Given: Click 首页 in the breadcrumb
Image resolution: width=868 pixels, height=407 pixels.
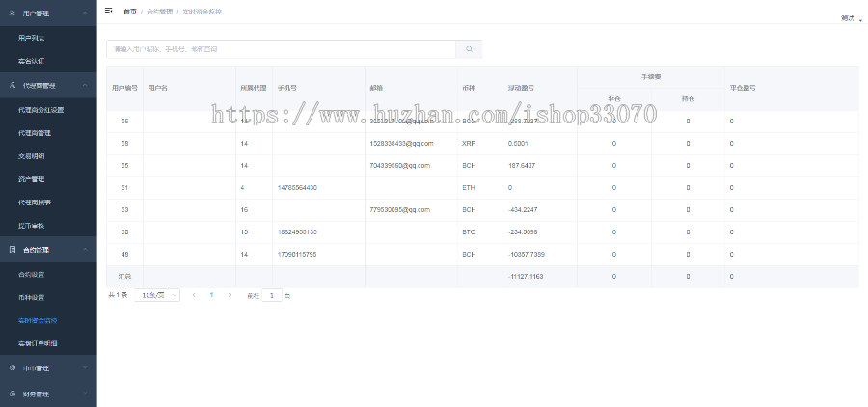Looking at the screenshot, I should pyautogui.click(x=130, y=12).
